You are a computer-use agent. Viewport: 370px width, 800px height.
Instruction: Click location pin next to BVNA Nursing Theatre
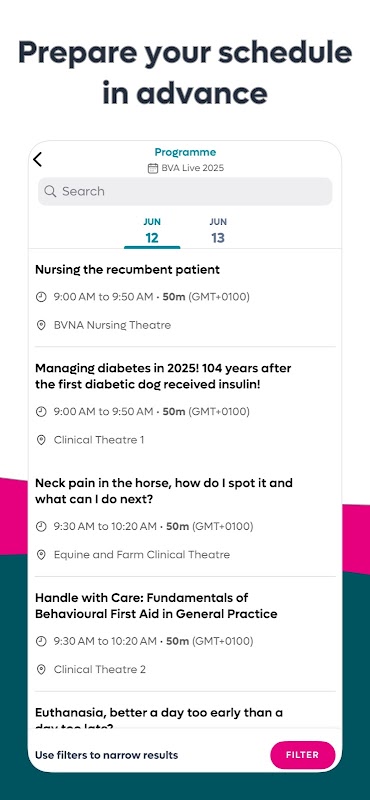(41, 325)
